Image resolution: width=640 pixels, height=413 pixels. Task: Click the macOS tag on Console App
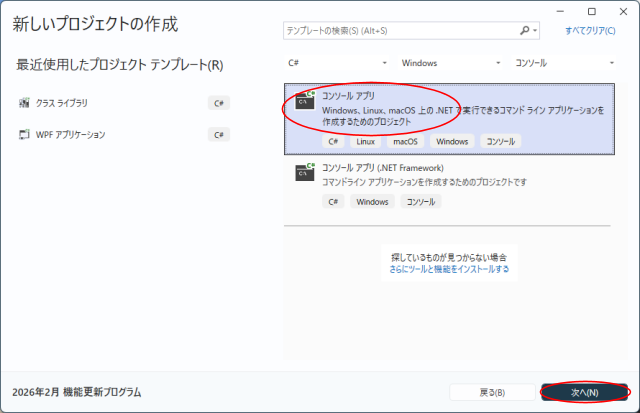(406, 142)
